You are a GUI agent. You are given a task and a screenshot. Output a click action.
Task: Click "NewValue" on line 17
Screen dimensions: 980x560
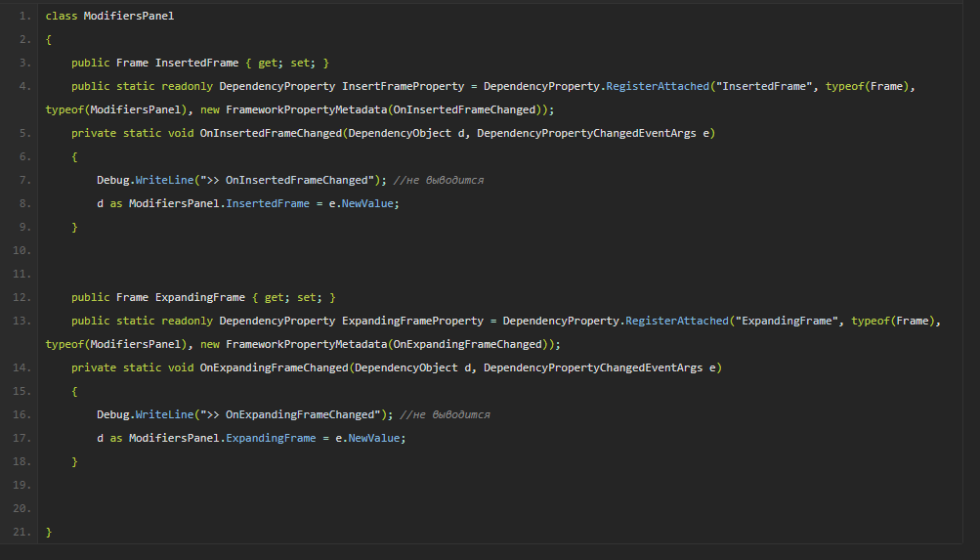[374, 438]
